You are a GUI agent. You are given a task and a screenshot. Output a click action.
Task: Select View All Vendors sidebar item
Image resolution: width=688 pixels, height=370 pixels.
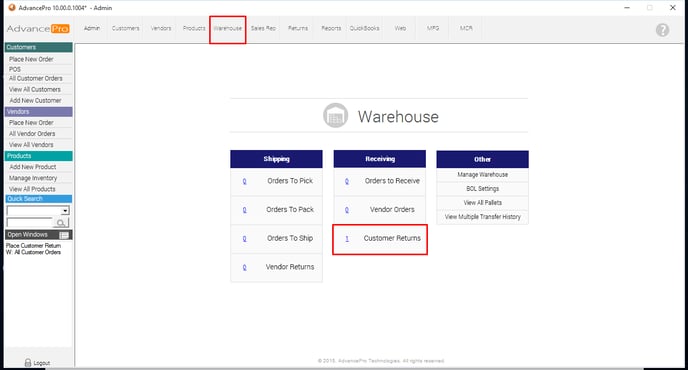coord(31,145)
